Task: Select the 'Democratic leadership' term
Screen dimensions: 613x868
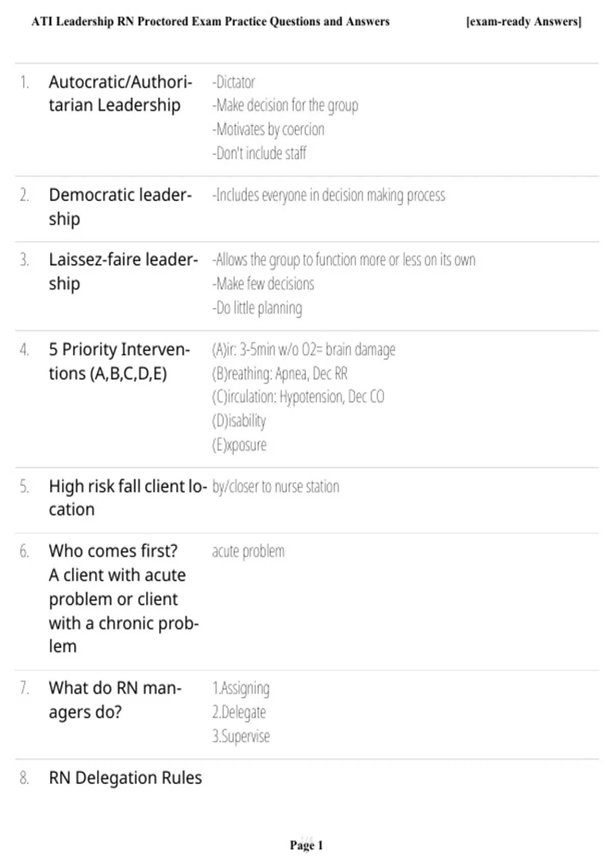Action: tap(121, 207)
